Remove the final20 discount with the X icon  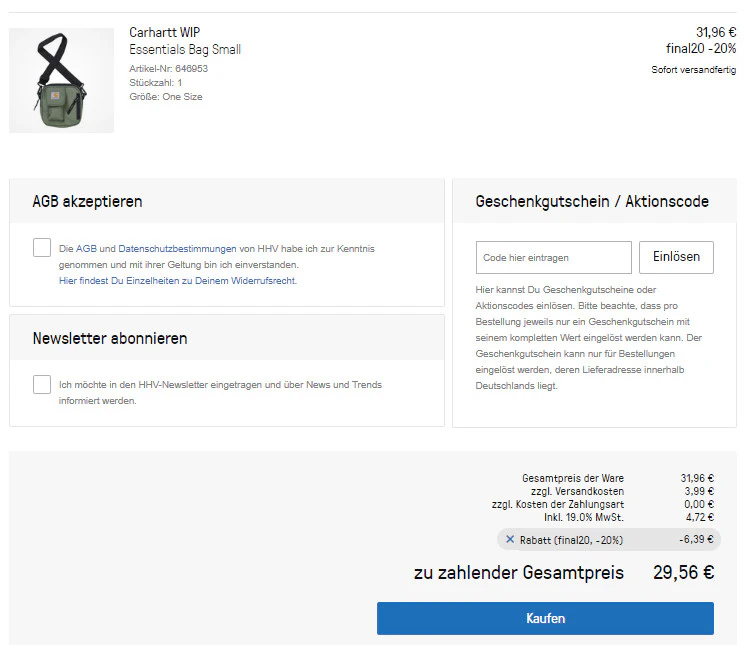click(x=510, y=539)
